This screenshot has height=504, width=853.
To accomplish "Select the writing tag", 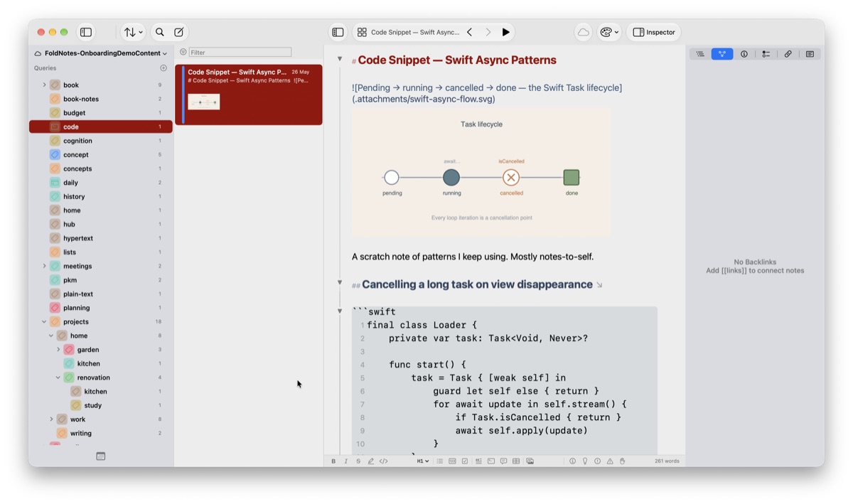I will click(x=100, y=433).
